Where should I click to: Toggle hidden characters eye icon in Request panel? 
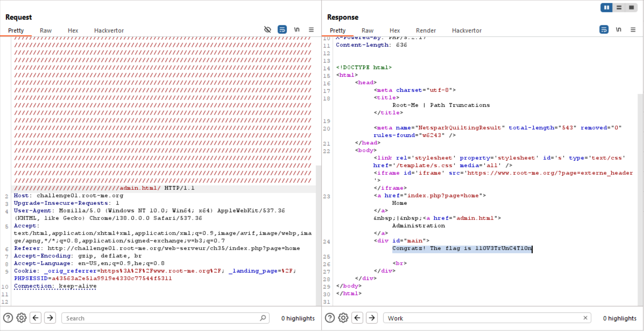[x=267, y=30]
